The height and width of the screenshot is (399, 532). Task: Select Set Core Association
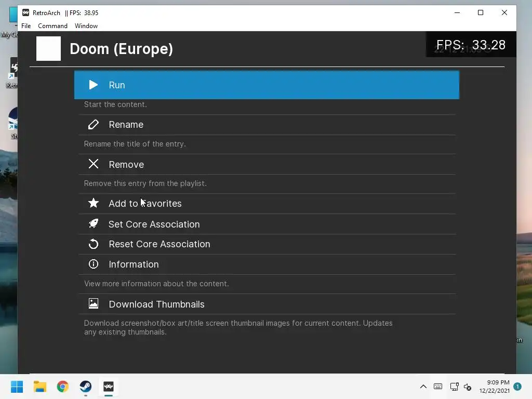pos(267,224)
